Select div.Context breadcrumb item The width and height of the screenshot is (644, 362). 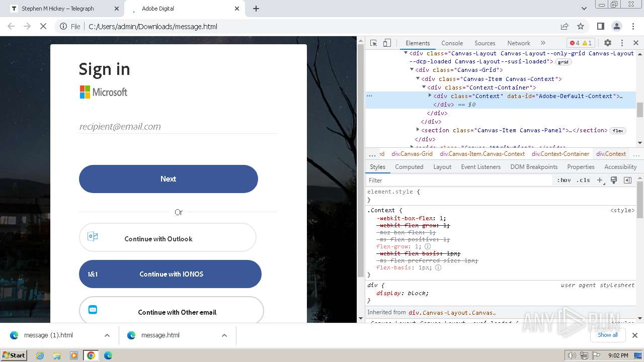pos(611,154)
